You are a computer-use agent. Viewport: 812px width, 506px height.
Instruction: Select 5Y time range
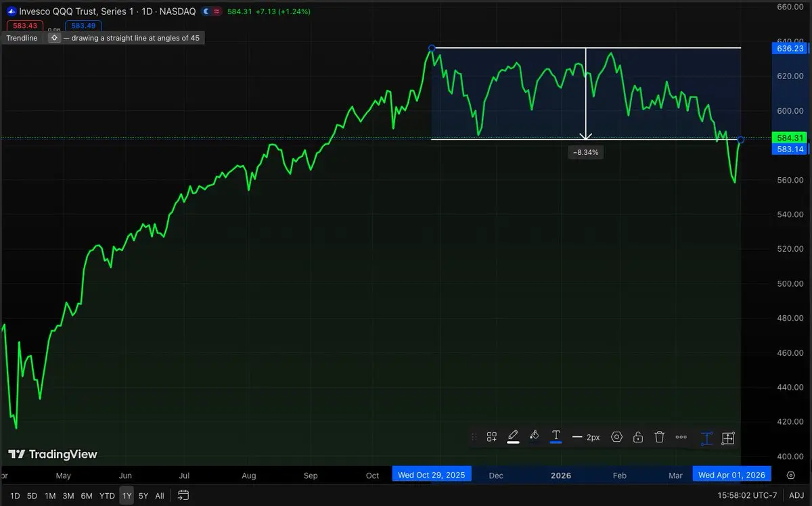click(143, 495)
